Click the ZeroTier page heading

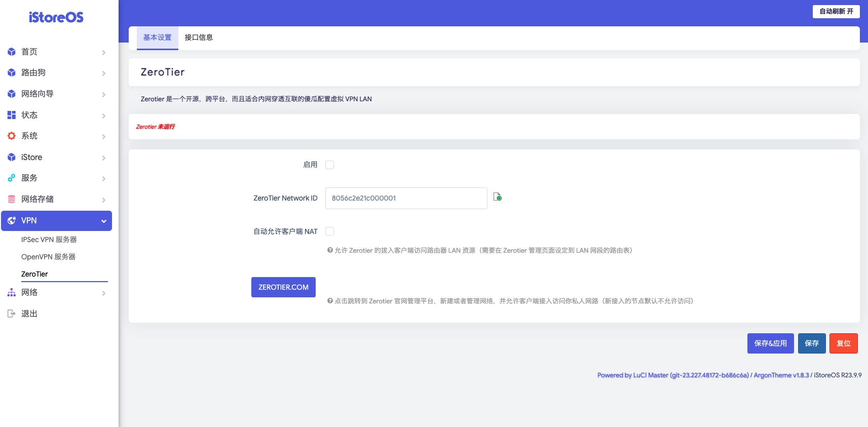point(163,72)
